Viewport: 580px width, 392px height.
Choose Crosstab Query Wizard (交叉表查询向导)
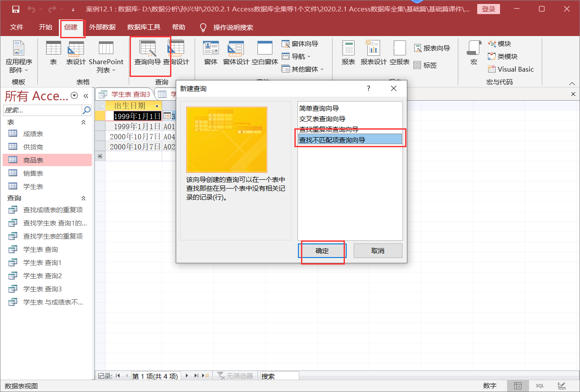(x=350, y=119)
